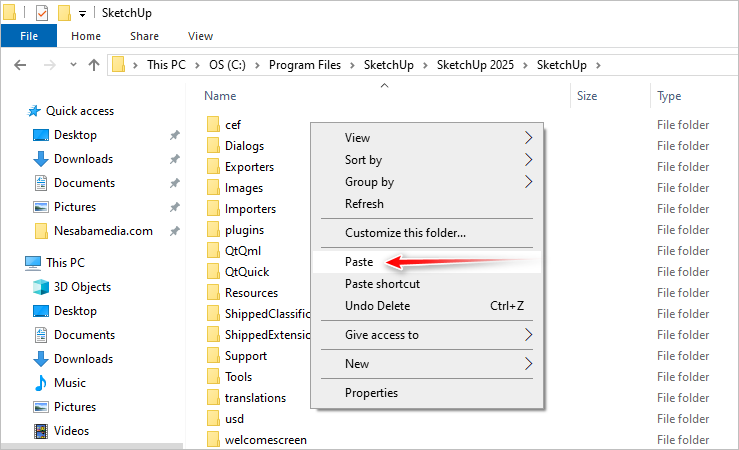
Task: Select the Tools folder icon
Action: [213, 376]
